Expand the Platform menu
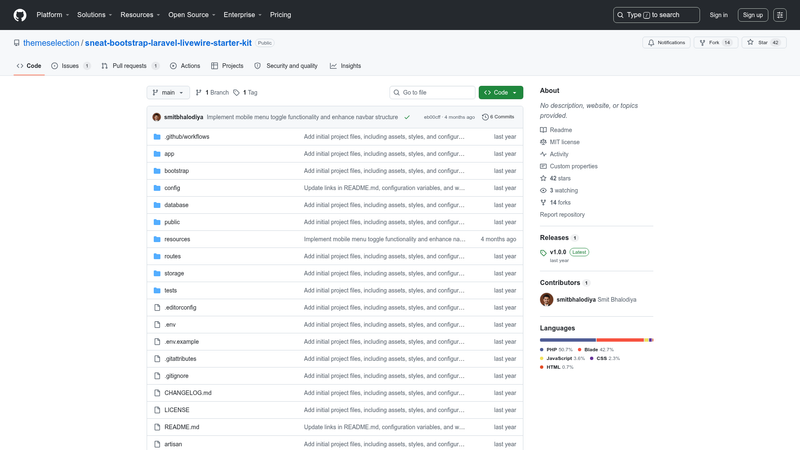The image size is (800, 450). click(x=52, y=15)
